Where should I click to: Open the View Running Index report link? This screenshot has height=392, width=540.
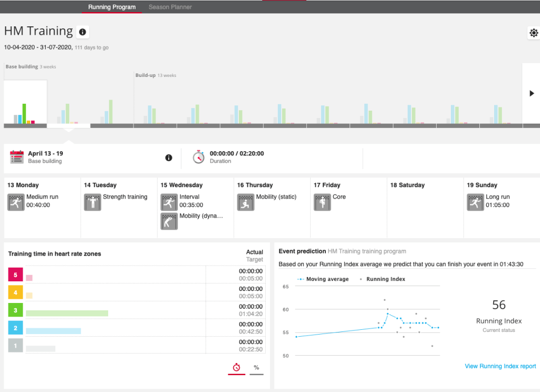[x=500, y=366]
